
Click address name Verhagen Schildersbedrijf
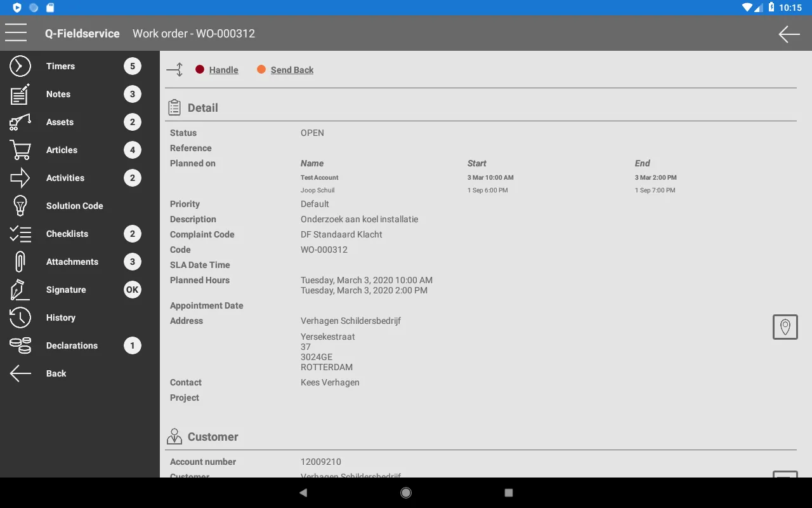[x=351, y=321]
